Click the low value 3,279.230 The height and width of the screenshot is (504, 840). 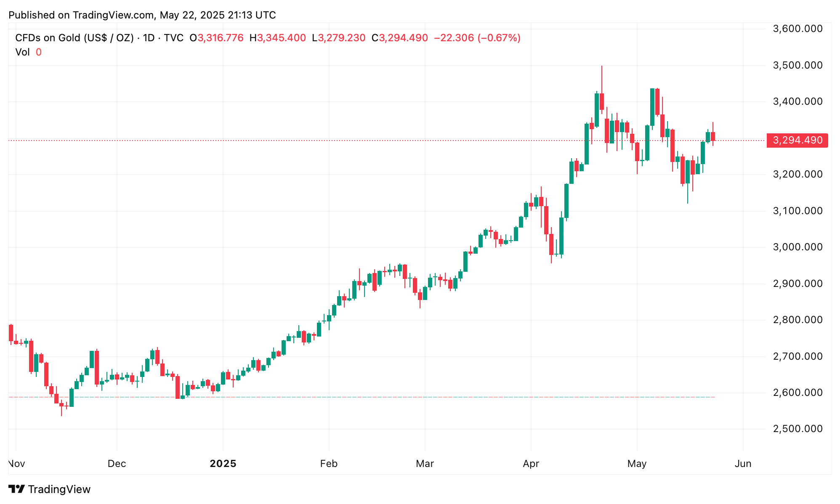pos(341,38)
